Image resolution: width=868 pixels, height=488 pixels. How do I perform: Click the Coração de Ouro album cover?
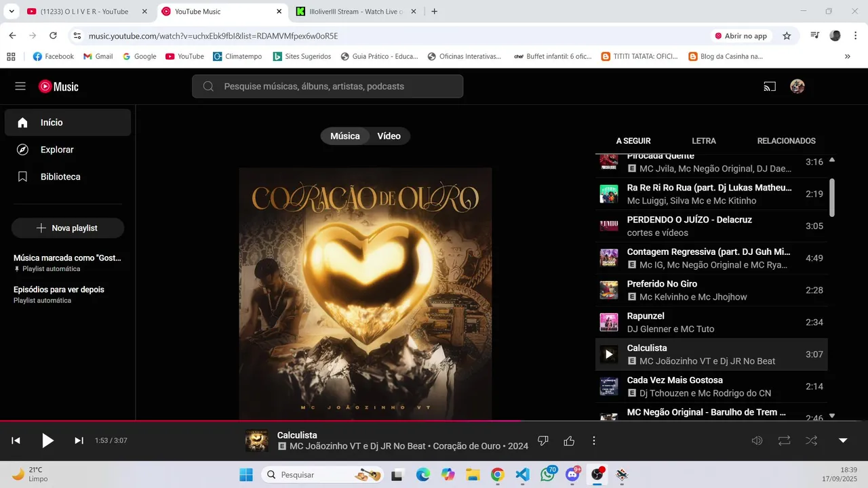pyautogui.click(x=366, y=293)
